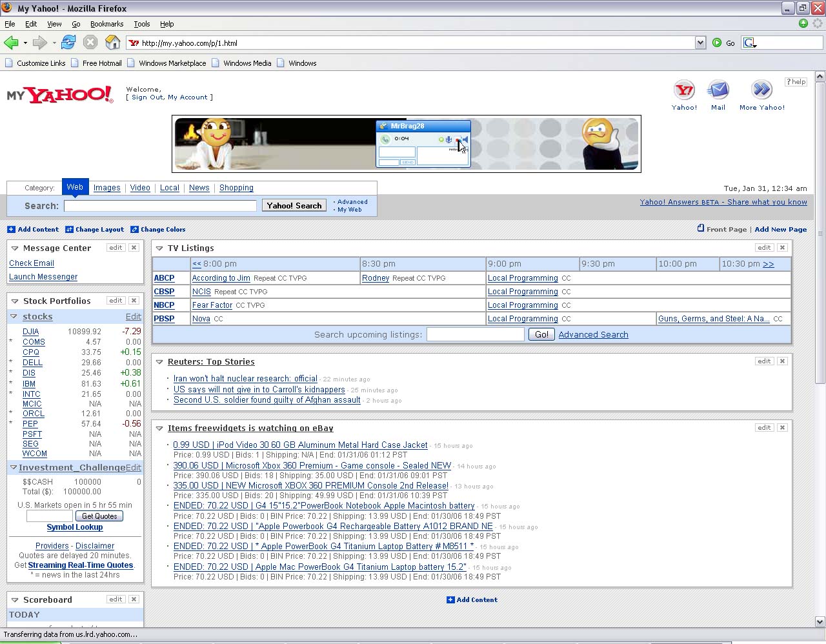826x644 pixels.
Task: Remove the TV Listings module
Action: point(782,248)
